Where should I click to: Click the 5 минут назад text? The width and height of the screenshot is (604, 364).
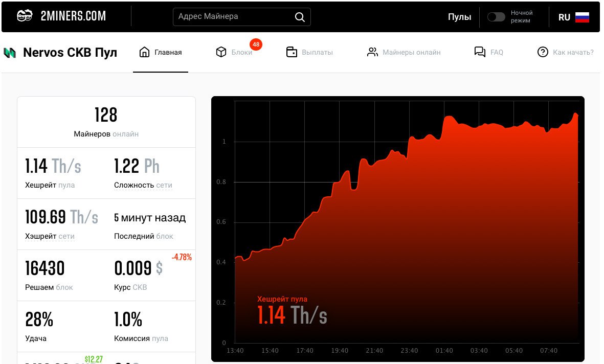(x=150, y=218)
